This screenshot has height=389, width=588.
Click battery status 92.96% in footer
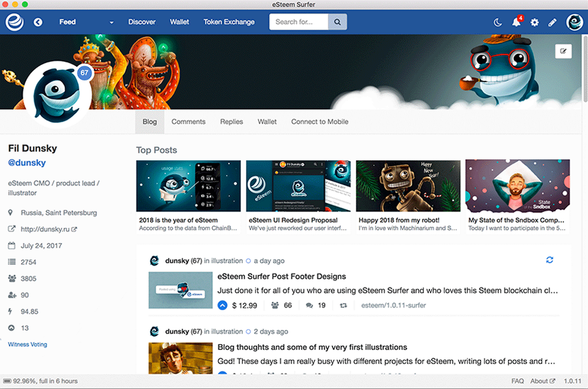[x=40, y=381]
